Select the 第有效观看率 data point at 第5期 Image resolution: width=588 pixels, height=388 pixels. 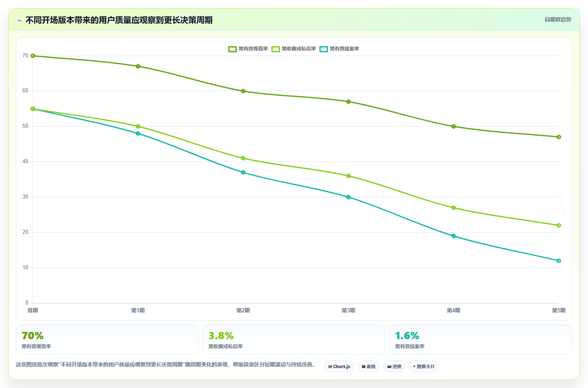click(559, 137)
